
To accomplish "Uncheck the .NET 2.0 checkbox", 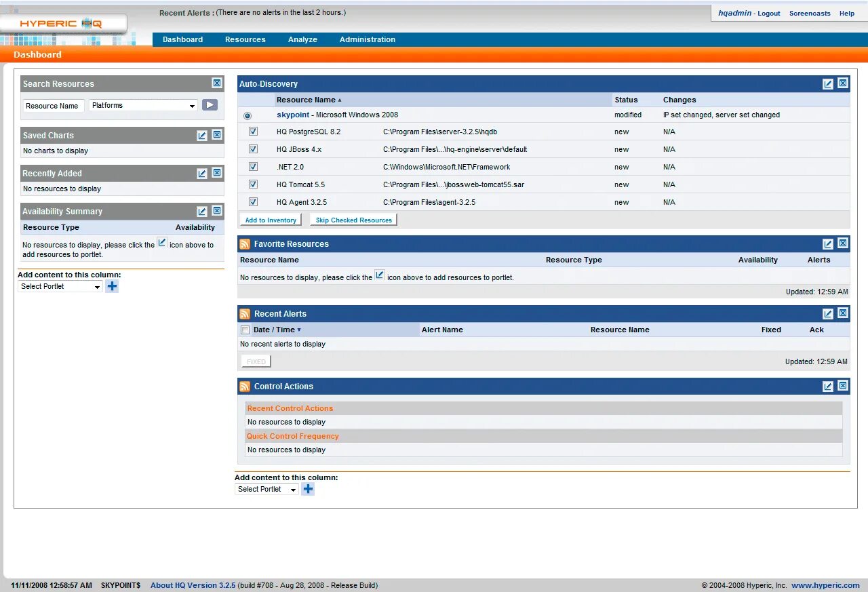I will (x=253, y=167).
